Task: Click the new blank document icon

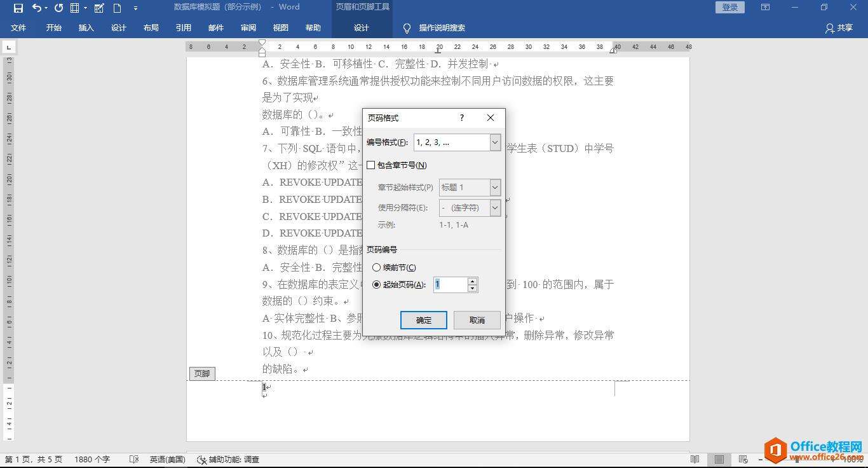Action: pyautogui.click(x=117, y=8)
